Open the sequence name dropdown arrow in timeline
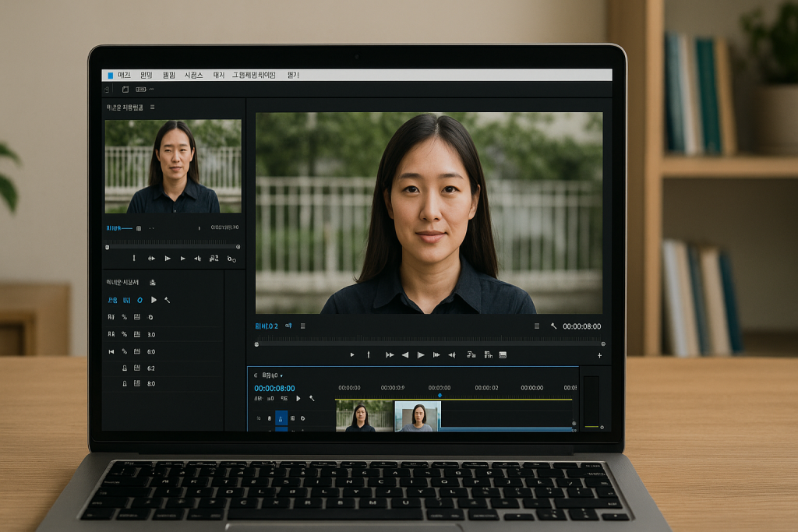Viewport: 798px width, 532px height. click(x=281, y=375)
